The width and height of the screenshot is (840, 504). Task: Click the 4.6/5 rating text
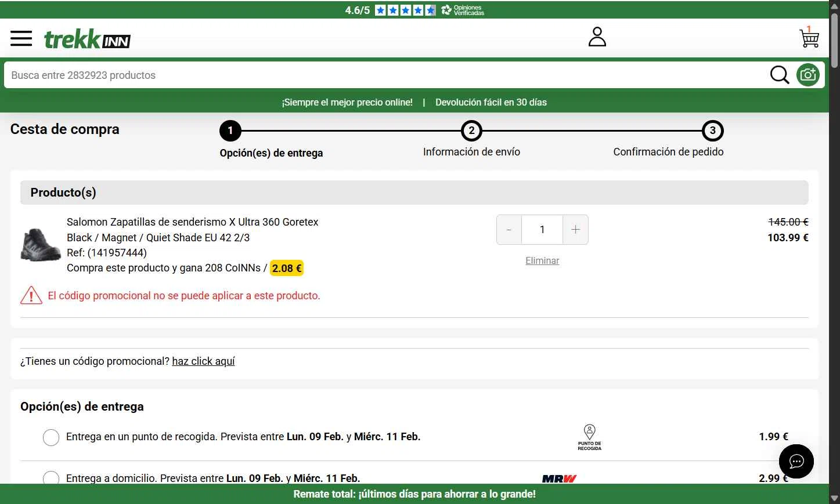357,10
